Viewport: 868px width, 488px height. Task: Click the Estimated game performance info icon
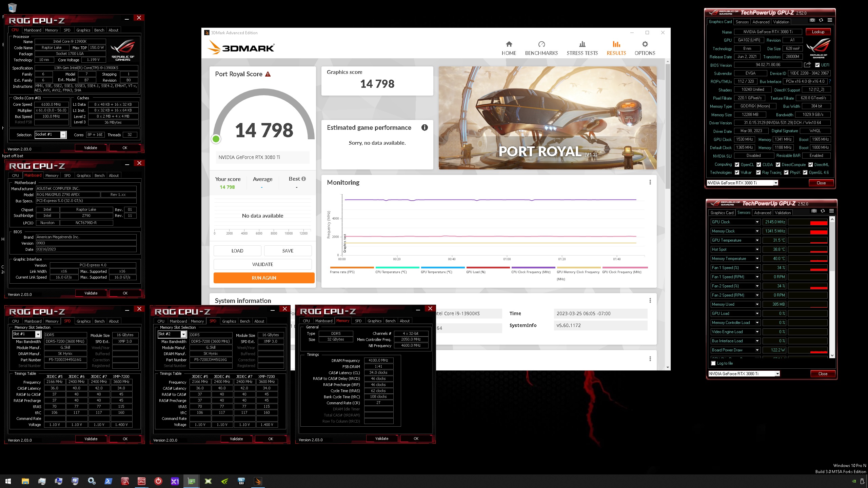pos(425,127)
